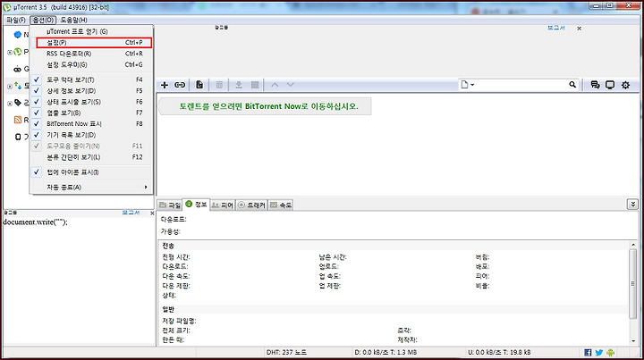Image resolution: width=644 pixels, height=360 pixels.
Task: Click the Start download arrow icon
Action: click(x=239, y=85)
